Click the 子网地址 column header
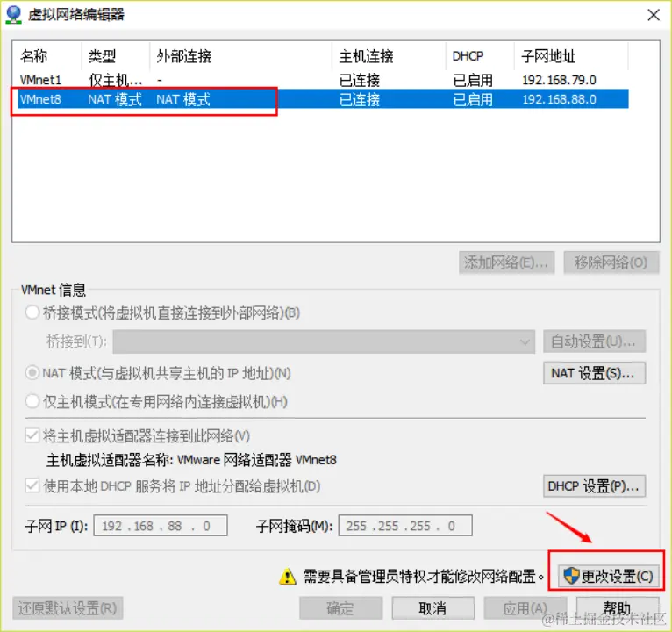 tap(571, 56)
